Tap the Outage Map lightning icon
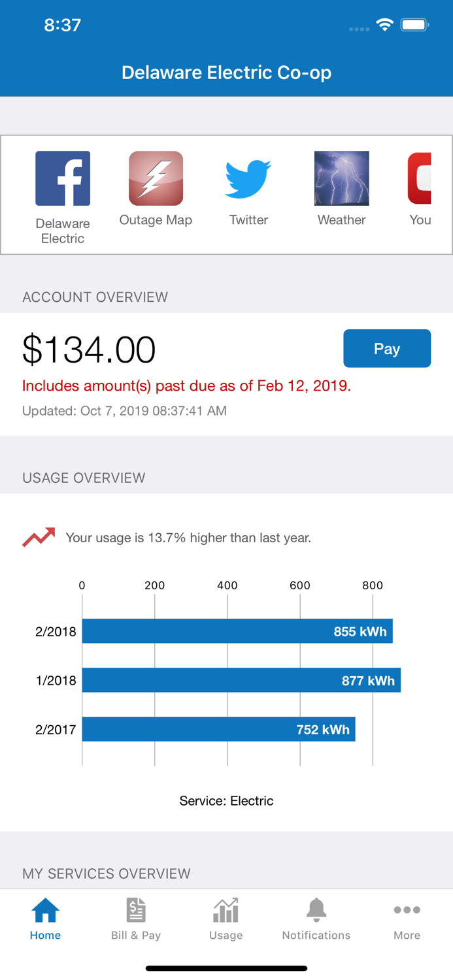The width and height of the screenshot is (453, 980). pos(156,178)
